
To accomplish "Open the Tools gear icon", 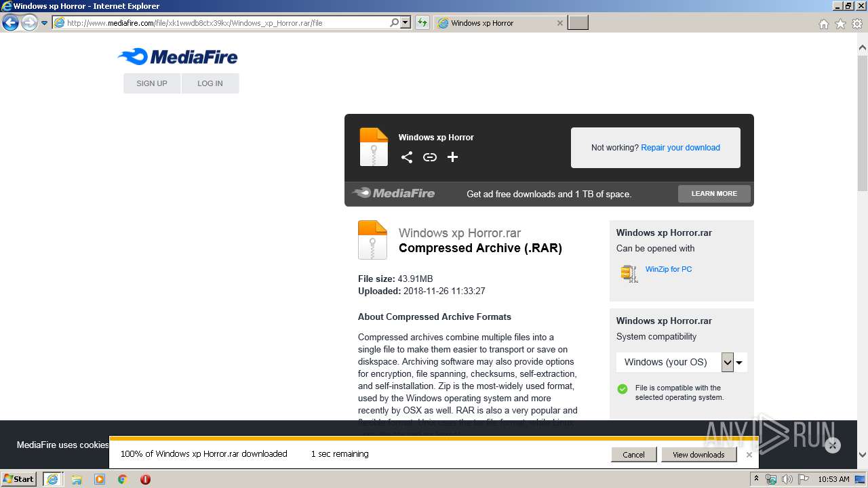I will coord(857,24).
